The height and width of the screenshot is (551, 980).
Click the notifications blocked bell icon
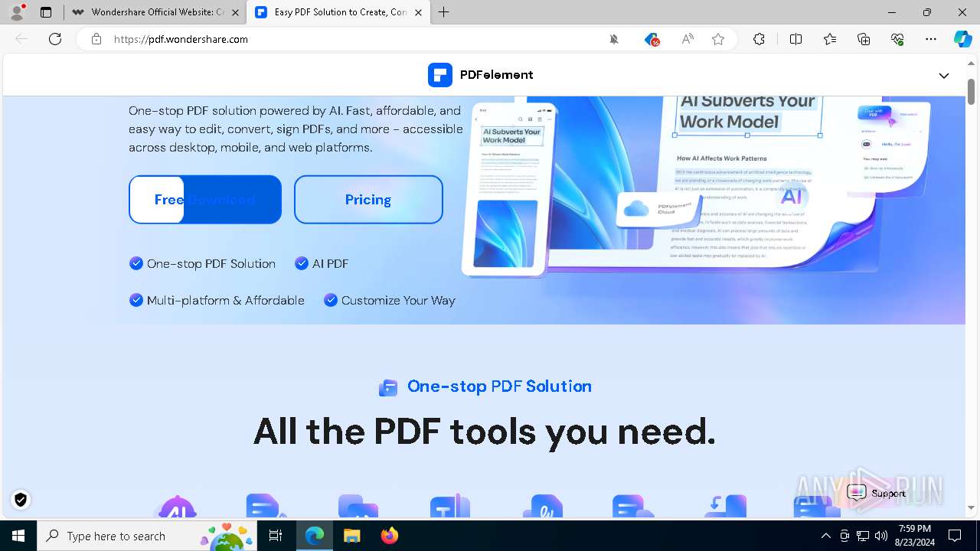(614, 39)
